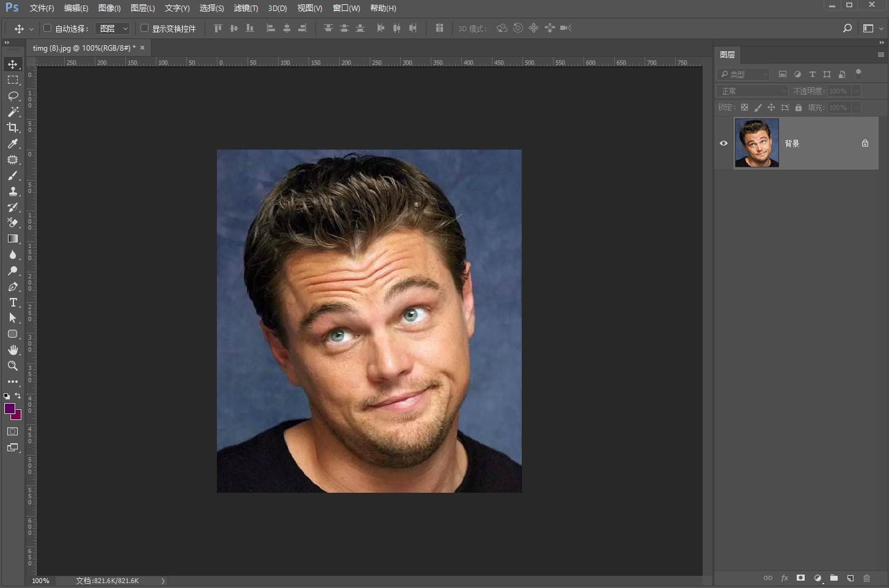Click the 背景 layer thumbnail
Image resolution: width=889 pixels, height=588 pixels.
coord(757,143)
